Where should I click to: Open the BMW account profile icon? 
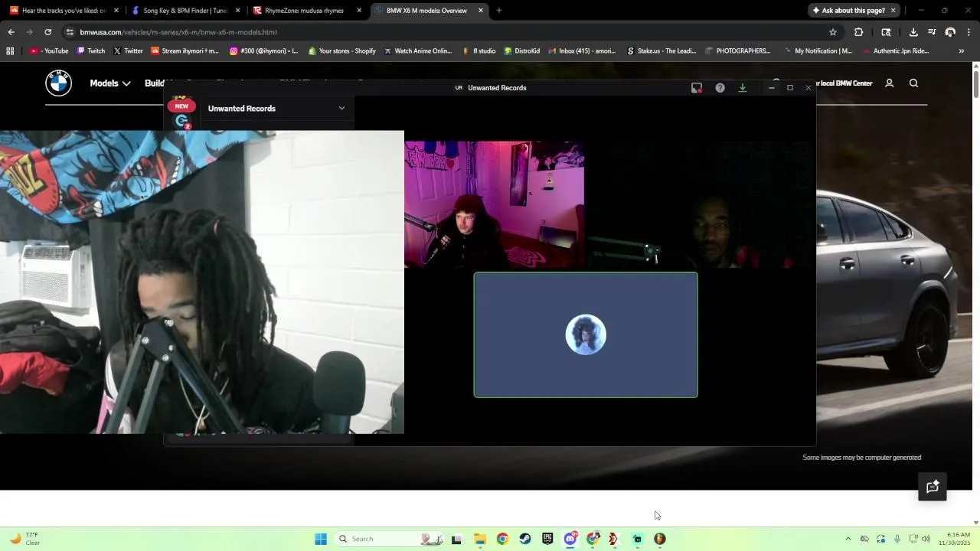coord(889,83)
